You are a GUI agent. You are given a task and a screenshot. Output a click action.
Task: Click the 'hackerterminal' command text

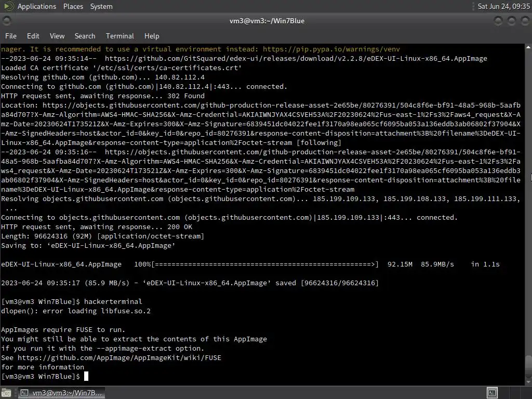(x=113, y=302)
